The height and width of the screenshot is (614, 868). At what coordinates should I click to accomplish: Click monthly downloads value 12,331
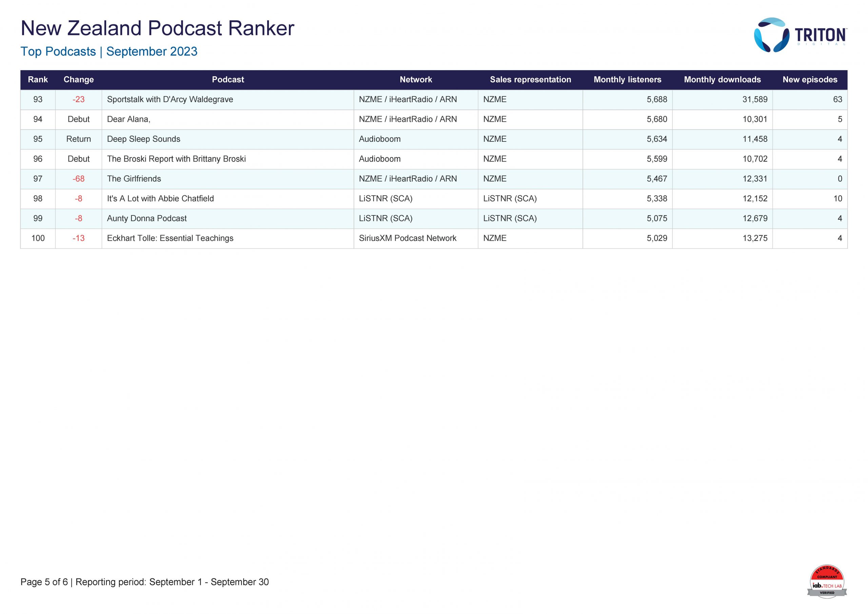pyautogui.click(x=755, y=178)
